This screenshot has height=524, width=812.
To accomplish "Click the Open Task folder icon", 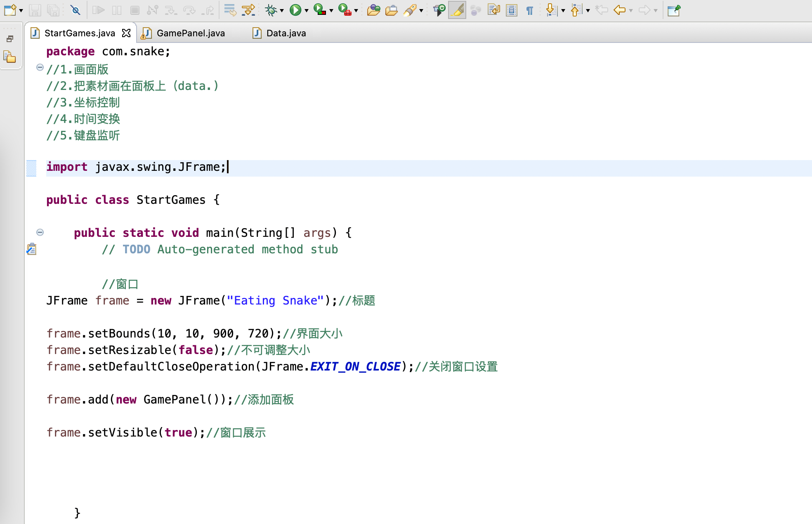I will click(391, 10).
